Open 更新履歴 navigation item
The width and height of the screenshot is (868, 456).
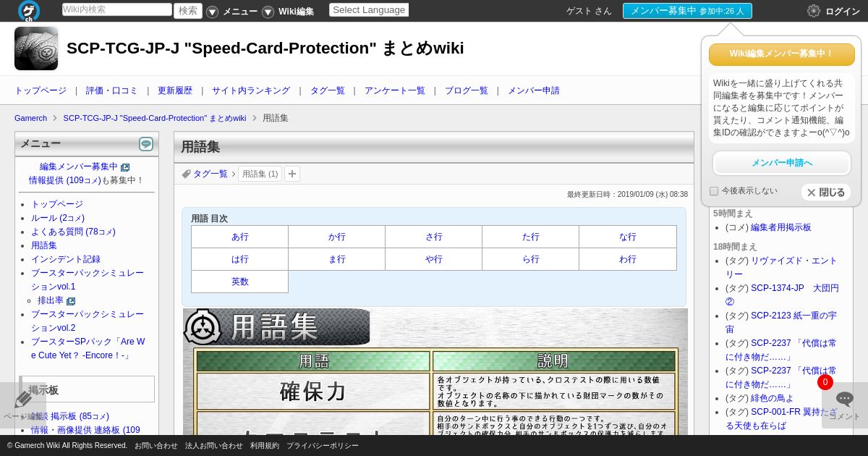(175, 90)
